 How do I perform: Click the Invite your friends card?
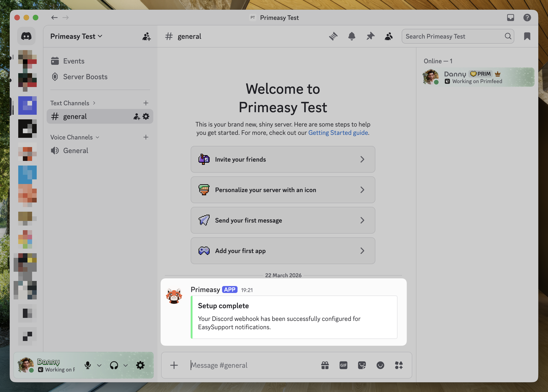point(283,159)
